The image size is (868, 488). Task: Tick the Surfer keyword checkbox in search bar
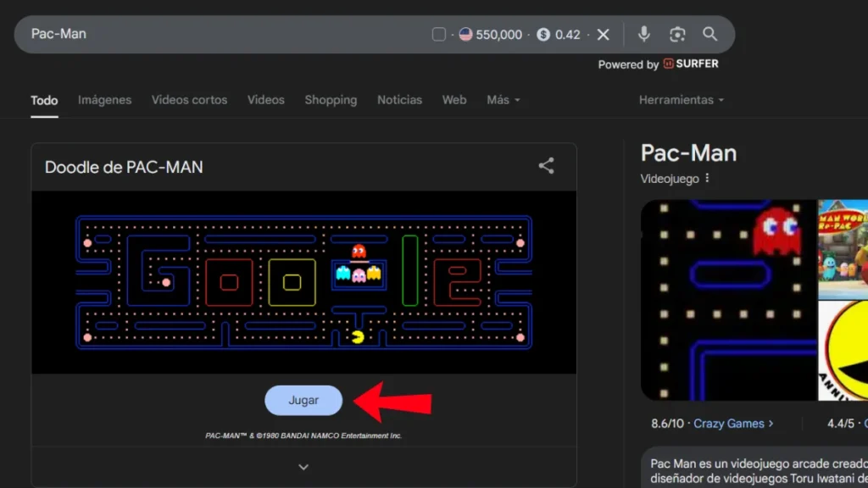[438, 34]
